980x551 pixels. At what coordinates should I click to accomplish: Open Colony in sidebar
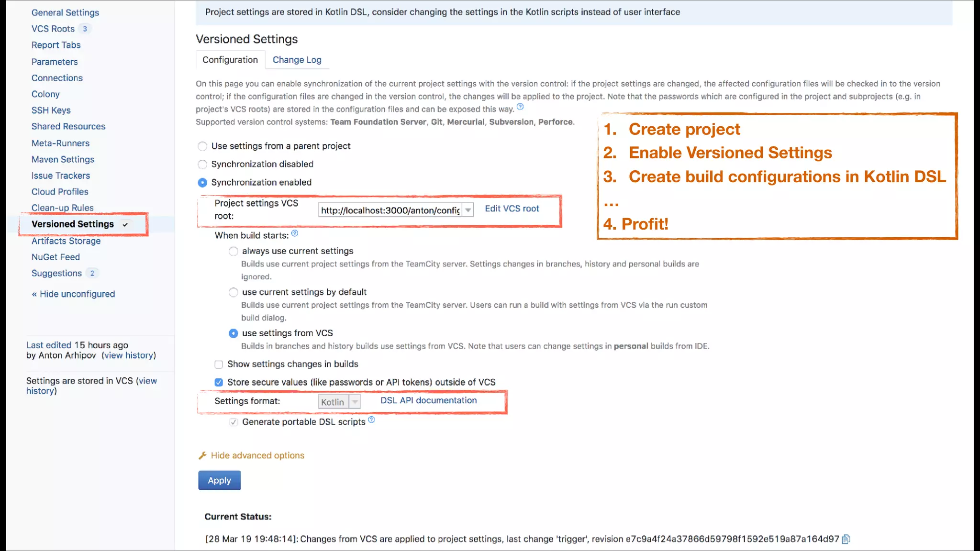tap(45, 94)
